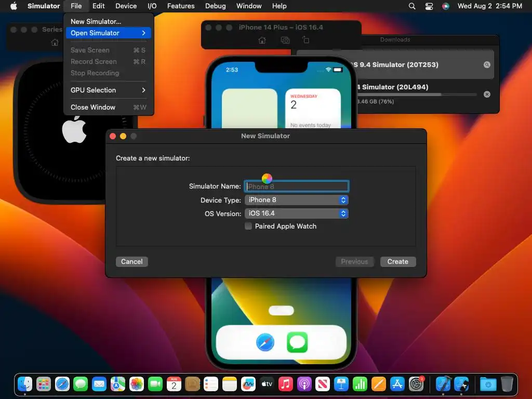
Task: Open Mail from the Dock
Action: (x=99, y=384)
